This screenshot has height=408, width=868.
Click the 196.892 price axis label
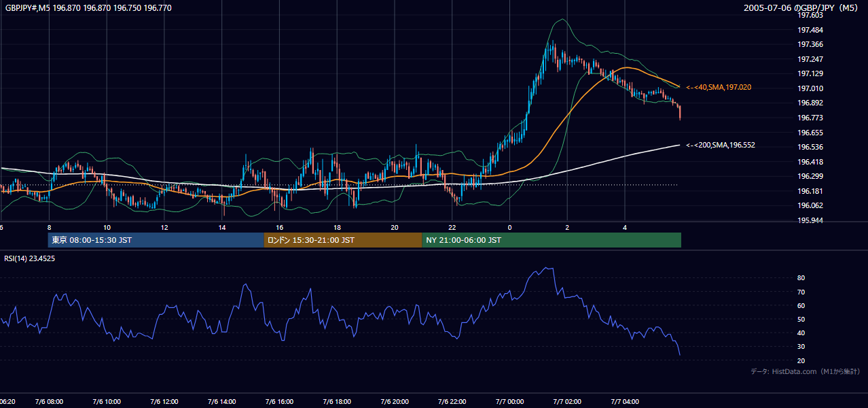810,103
